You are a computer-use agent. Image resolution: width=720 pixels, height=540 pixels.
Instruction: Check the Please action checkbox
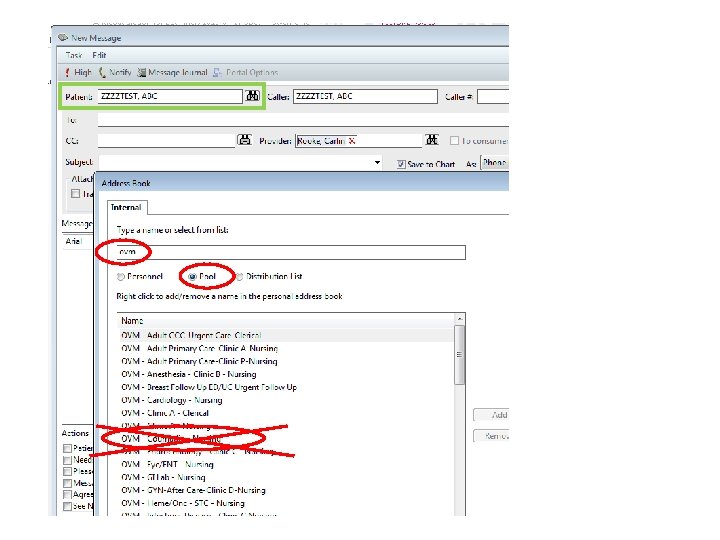click(x=67, y=471)
